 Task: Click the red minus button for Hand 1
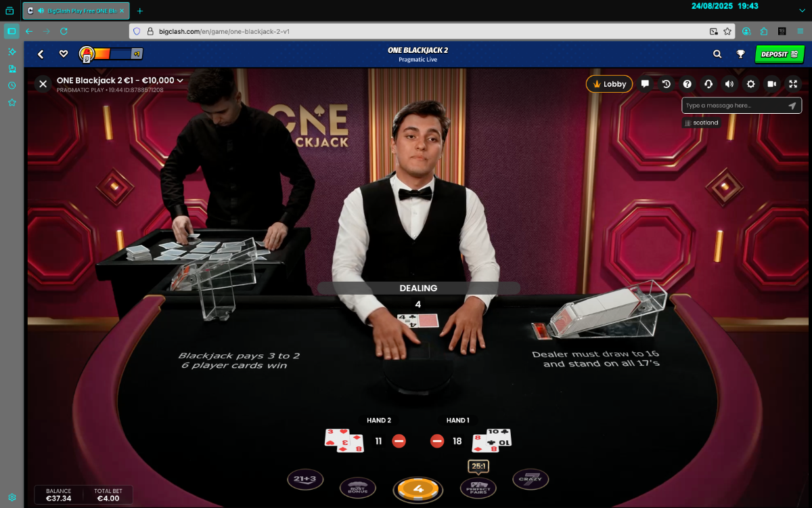[x=437, y=441]
